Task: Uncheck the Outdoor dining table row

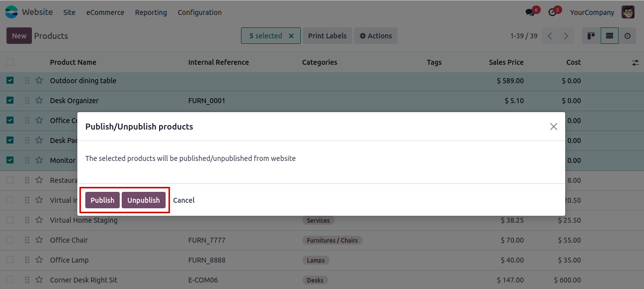Action: [10, 80]
